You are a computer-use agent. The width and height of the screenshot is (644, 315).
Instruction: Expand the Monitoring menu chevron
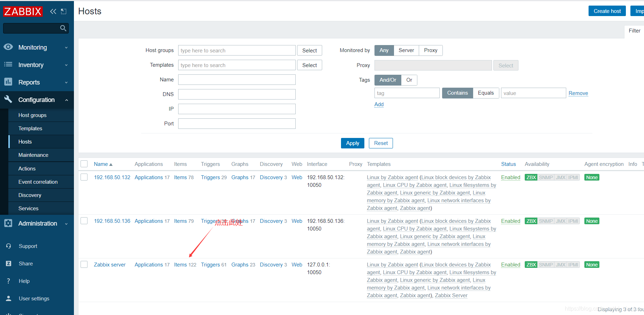66,47
